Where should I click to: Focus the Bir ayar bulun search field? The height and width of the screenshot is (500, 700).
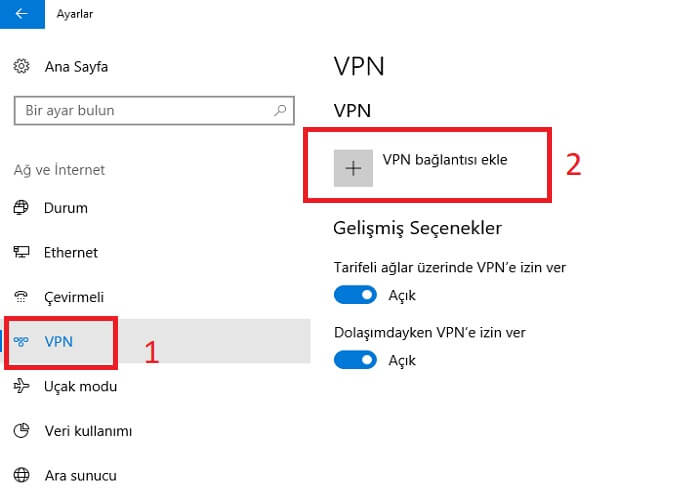pyautogui.click(x=154, y=110)
